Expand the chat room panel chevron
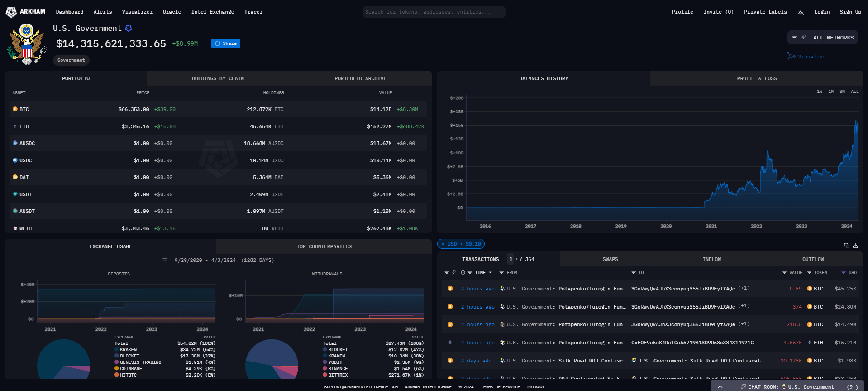This screenshot has width=868, height=391. (x=720, y=387)
